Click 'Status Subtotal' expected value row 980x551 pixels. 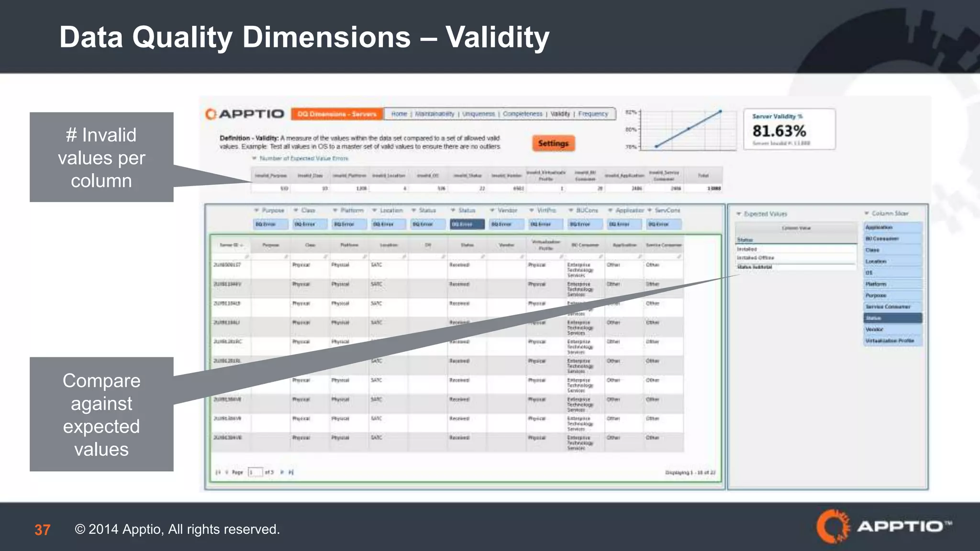796,267
